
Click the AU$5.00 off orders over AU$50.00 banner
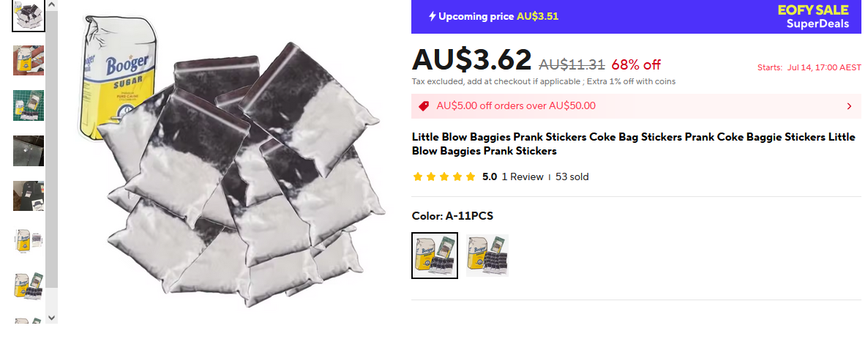tap(636, 106)
